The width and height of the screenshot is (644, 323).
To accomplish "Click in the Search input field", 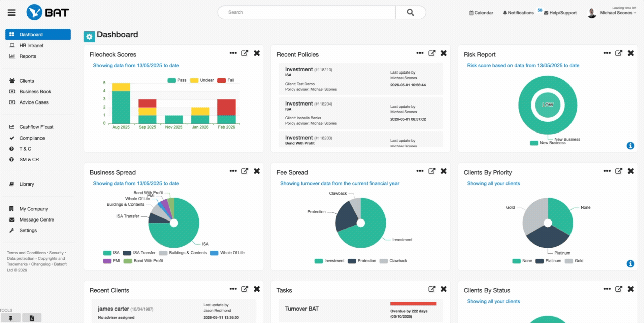I will [x=307, y=12].
